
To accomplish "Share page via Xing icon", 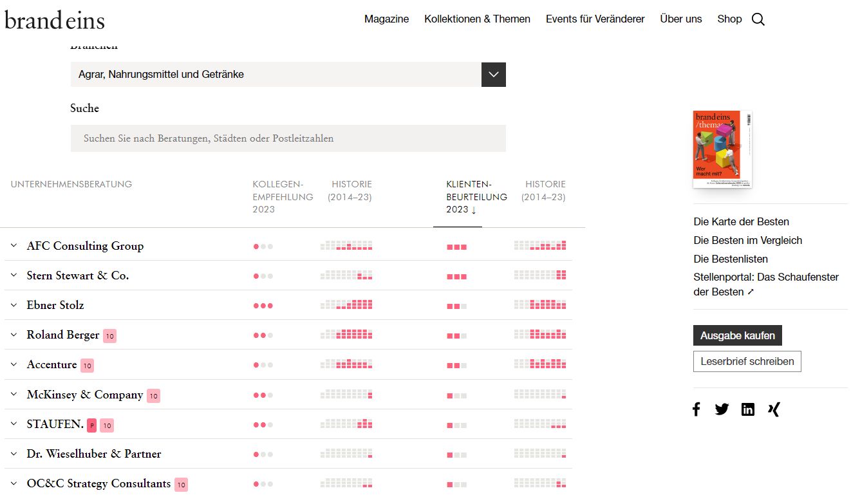I will click(774, 409).
